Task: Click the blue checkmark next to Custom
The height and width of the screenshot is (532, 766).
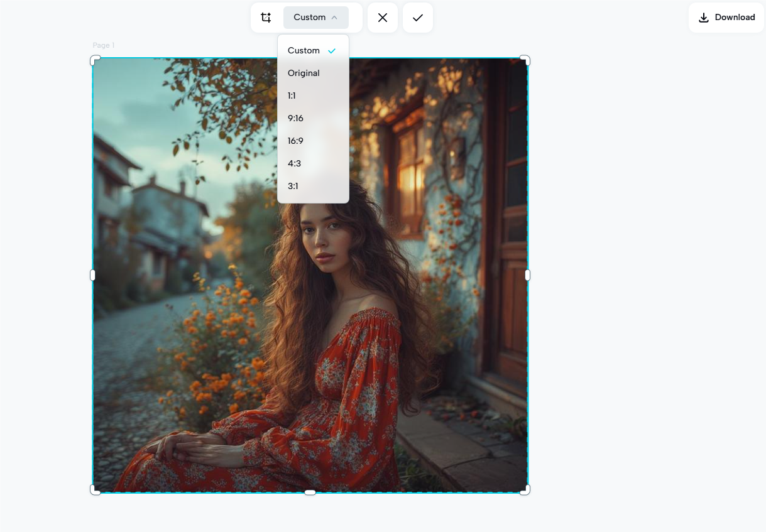Action: tap(331, 50)
